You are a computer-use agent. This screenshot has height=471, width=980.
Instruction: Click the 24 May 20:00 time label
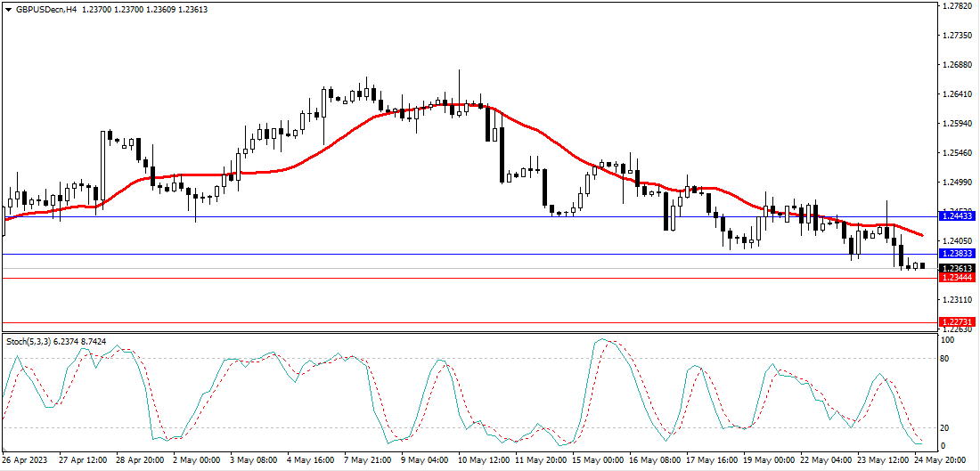tap(940, 459)
